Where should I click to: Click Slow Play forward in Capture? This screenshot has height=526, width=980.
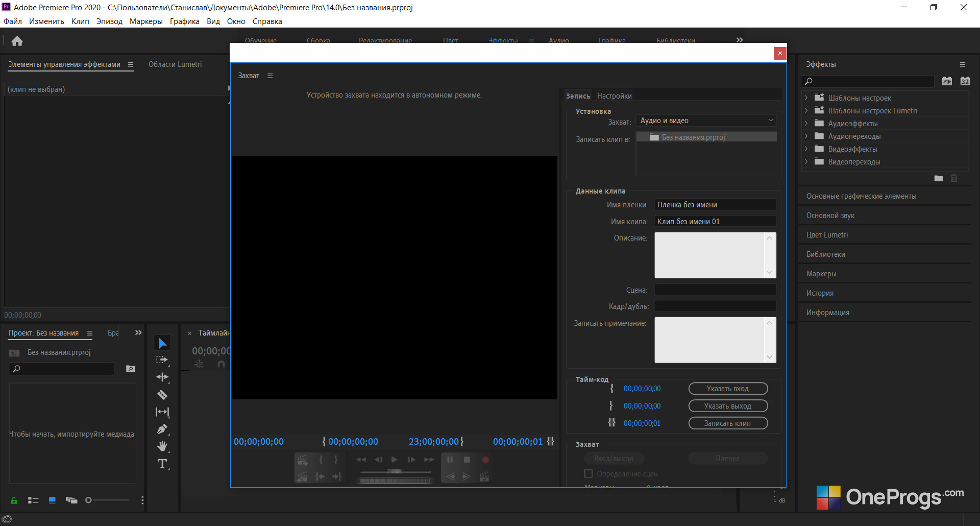tap(466, 476)
